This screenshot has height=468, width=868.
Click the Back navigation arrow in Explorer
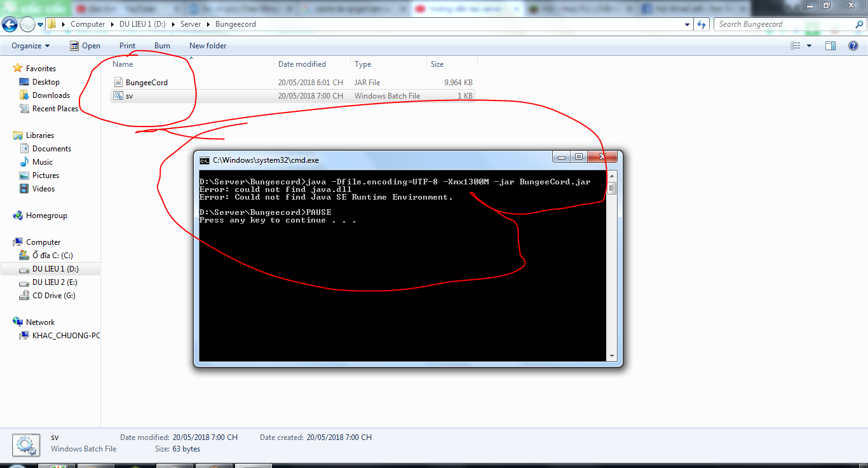[x=10, y=24]
